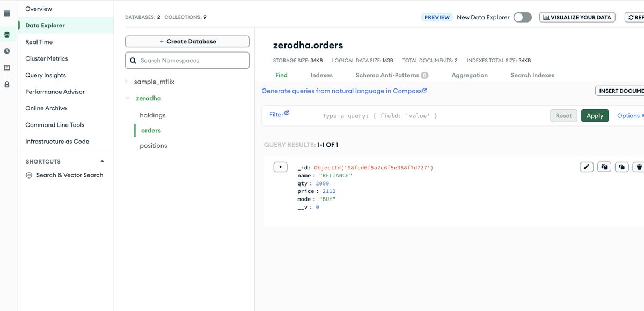The height and width of the screenshot is (311, 644).
Task: Click the Insert Document button
Action: coord(620,91)
